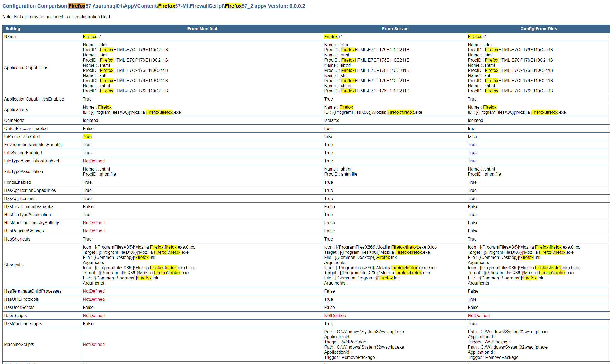
Task: Select the 'FileTypeAssociationEnabled' setting label
Action: click(x=31, y=161)
